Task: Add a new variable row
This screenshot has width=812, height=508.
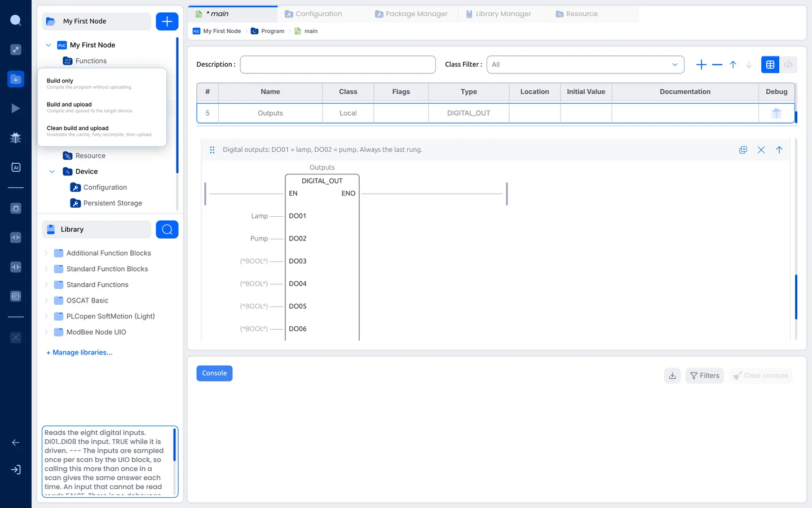Action: (x=701, y=65)
